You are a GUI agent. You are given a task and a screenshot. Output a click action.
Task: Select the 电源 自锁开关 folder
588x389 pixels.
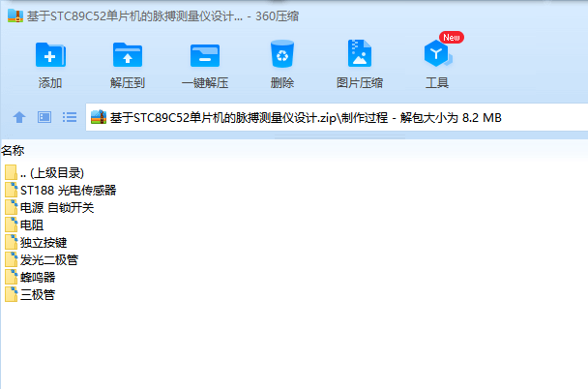57,207
